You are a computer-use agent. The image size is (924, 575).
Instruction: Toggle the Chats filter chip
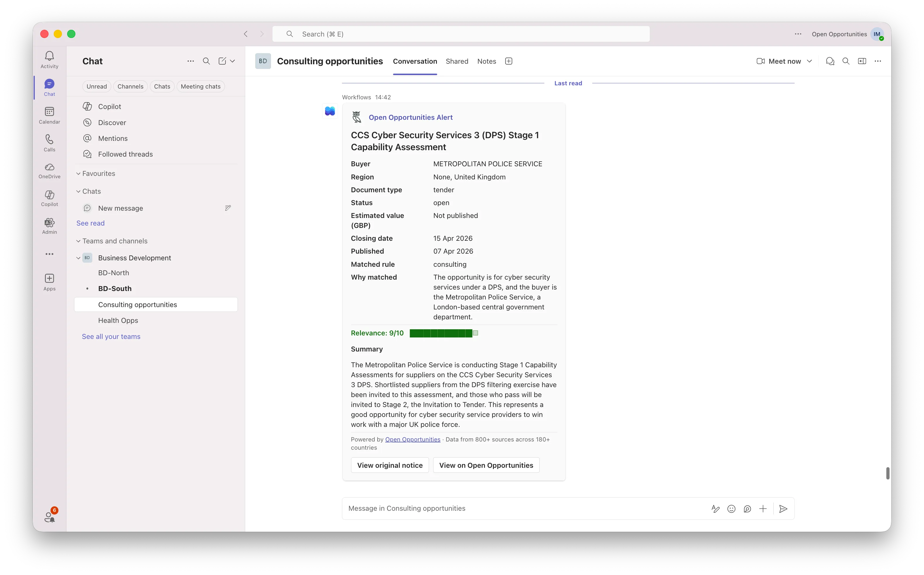[x=162, y=86]
